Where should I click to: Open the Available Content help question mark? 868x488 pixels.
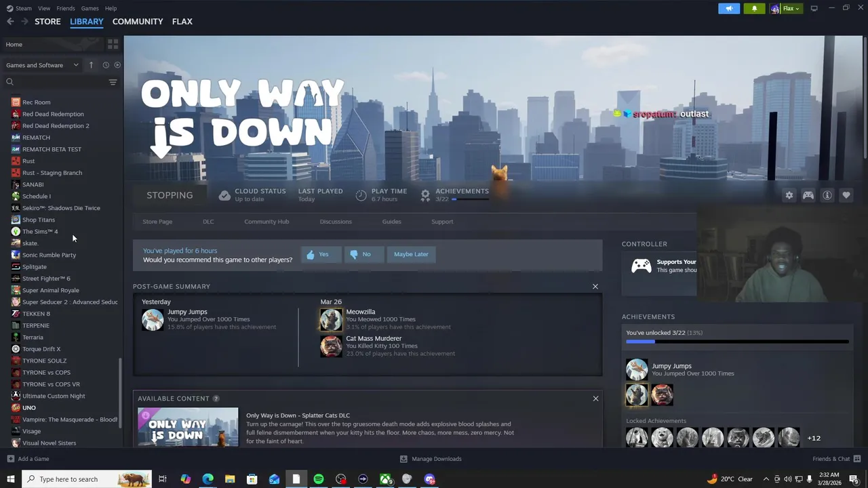click(216, 399)
